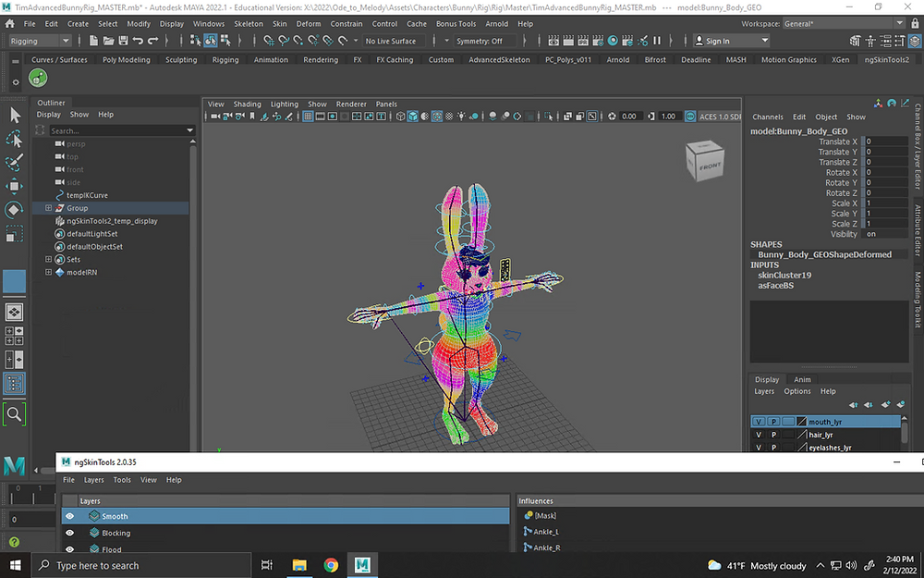The image size is (924, 578).
Task: Toggle the viewport grid display icon
Action: click(x=308, y=117)
